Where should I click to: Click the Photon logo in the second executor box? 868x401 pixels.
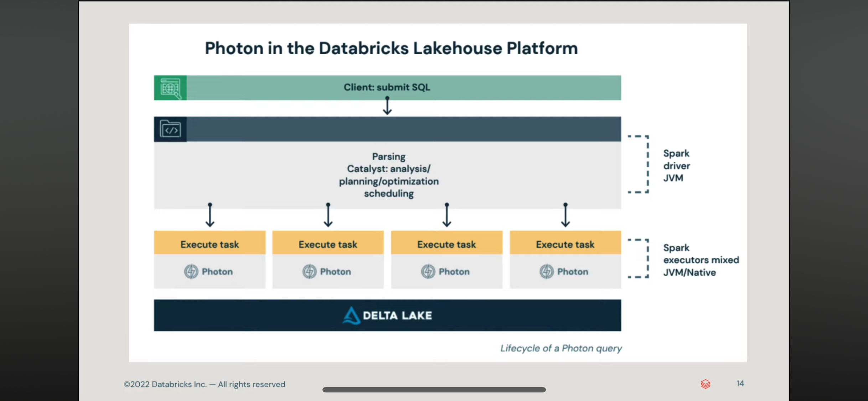click(310, 272)
